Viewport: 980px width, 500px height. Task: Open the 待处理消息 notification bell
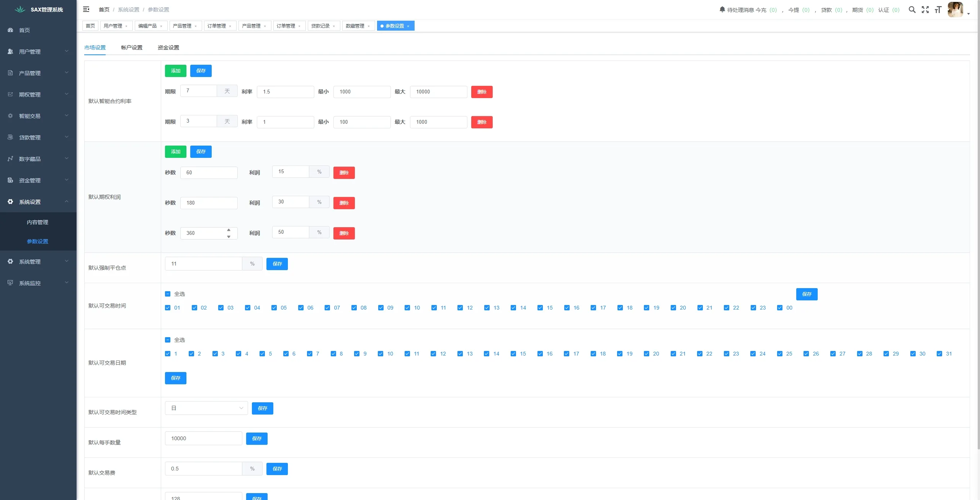click(x=721, y=10)
